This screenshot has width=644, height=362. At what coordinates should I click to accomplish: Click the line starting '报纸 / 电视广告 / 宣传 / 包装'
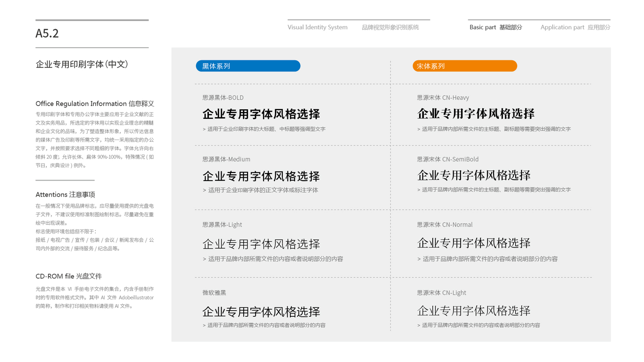95,240
